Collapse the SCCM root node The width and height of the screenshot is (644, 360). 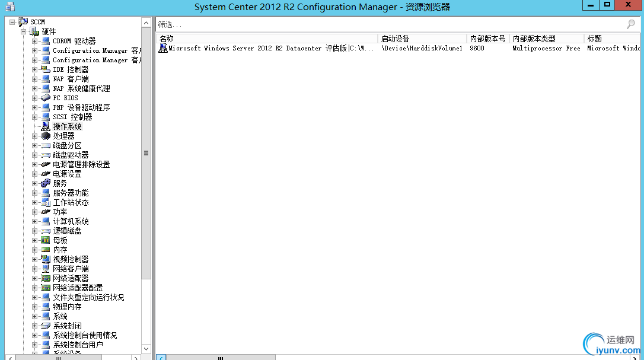[12, 22]
